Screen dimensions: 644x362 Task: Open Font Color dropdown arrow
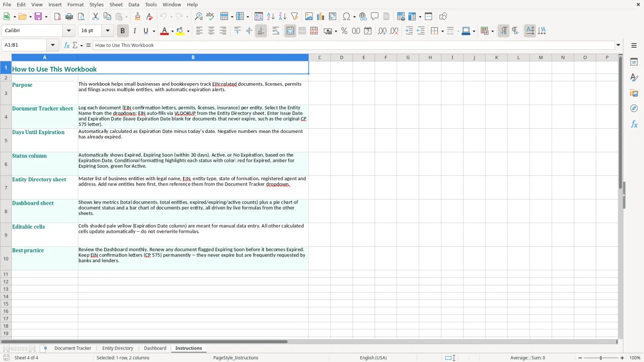(x=172, y=31)
